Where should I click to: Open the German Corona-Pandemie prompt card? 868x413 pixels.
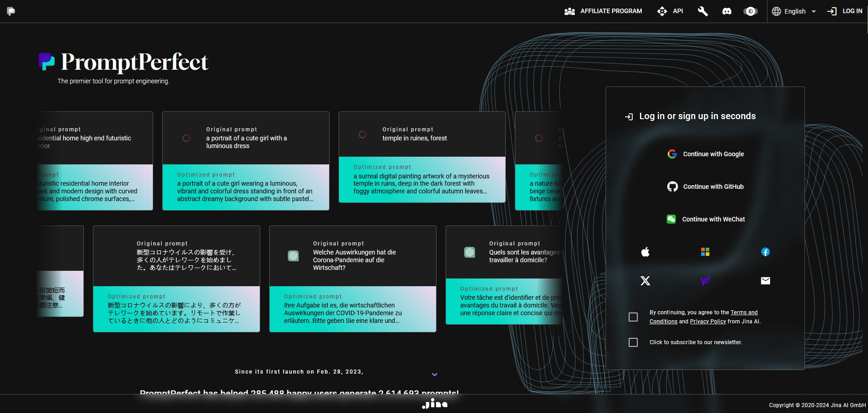[353, 279]
